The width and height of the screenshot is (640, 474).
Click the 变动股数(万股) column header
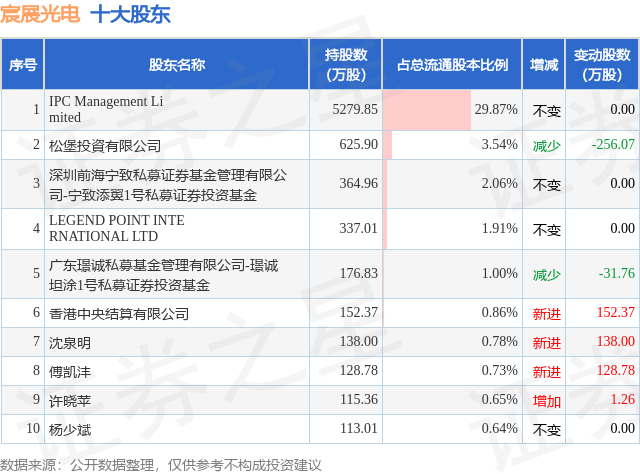(603, 64)
